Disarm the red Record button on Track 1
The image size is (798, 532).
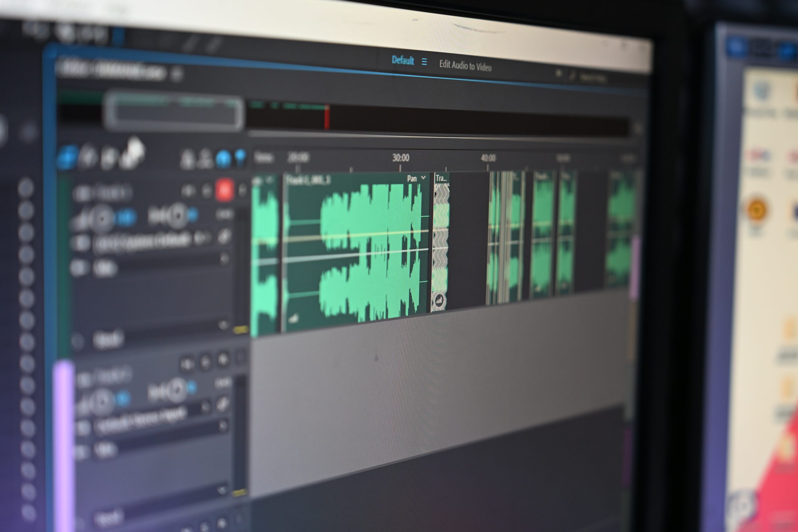coord(224,191)
